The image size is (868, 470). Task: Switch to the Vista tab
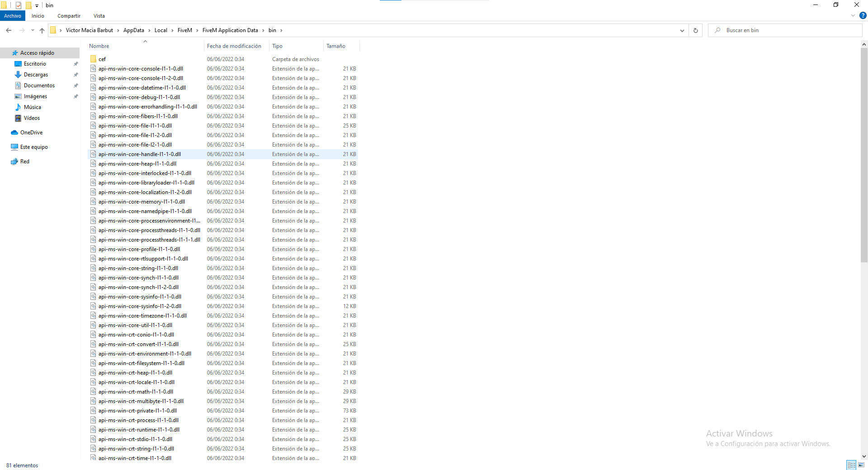99,16
